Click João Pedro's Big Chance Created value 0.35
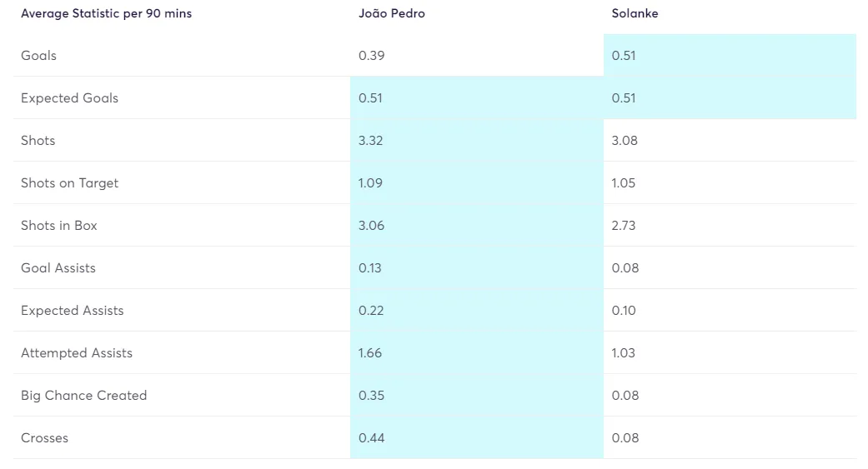Image resolution: width=868 pixels, height=469 pixels. click(x=371, y=396)
